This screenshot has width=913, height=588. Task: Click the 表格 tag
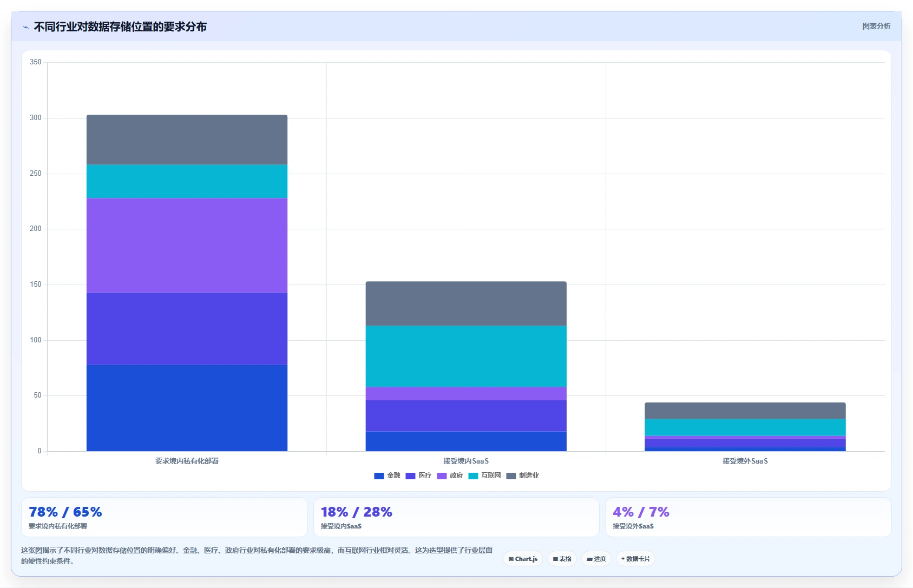562,559
